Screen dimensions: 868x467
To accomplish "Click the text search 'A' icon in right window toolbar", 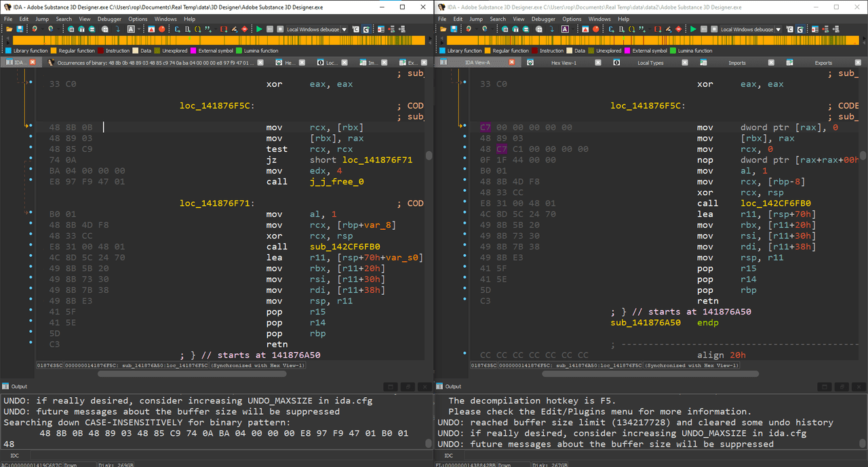I will [x=565, y=29].
